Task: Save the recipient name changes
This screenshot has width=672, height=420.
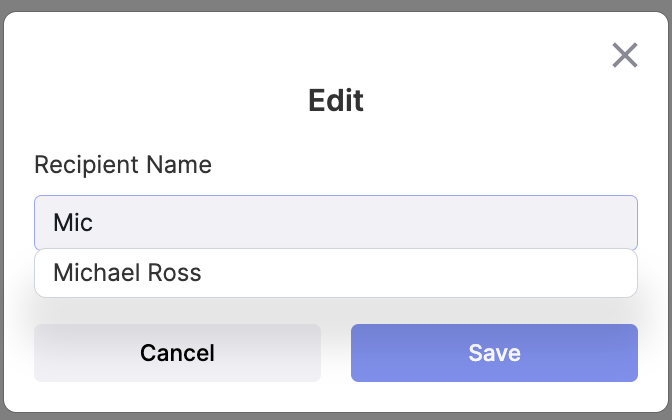Action: coord(494,353)
